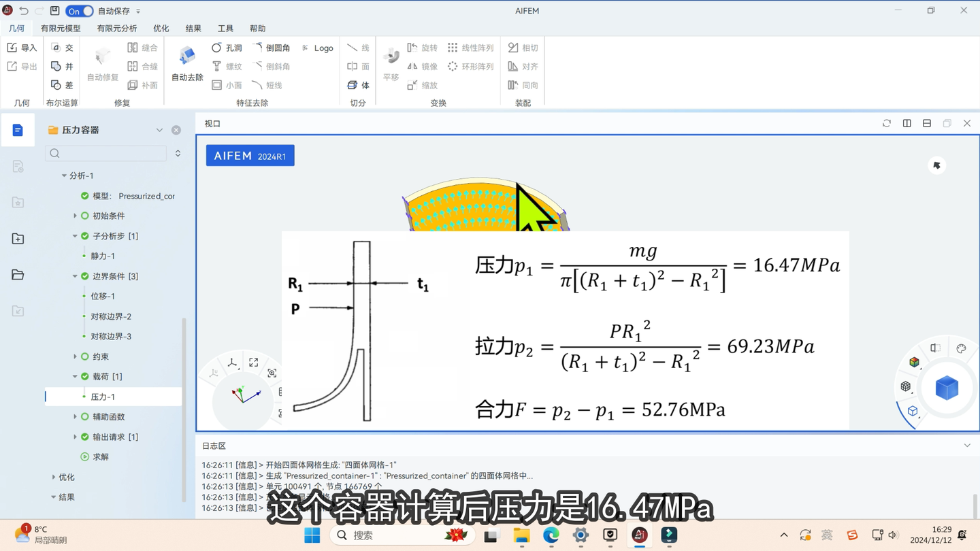Open the model document sidebar icon

click(x=18, y=130)
